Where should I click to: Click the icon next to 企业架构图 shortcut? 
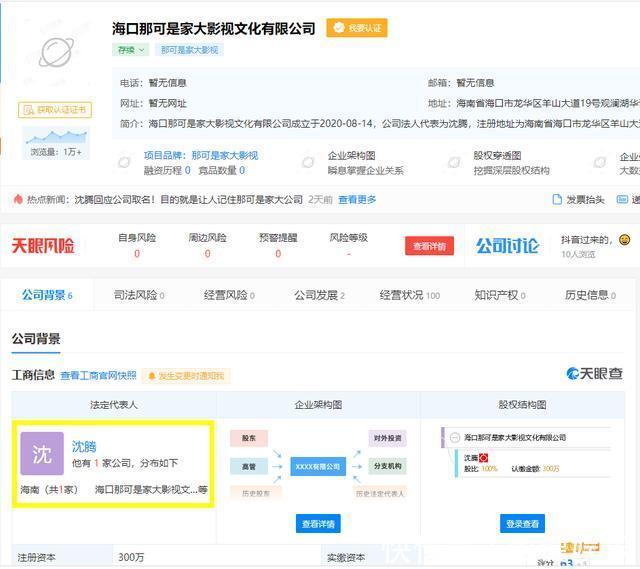click(308, 162)
